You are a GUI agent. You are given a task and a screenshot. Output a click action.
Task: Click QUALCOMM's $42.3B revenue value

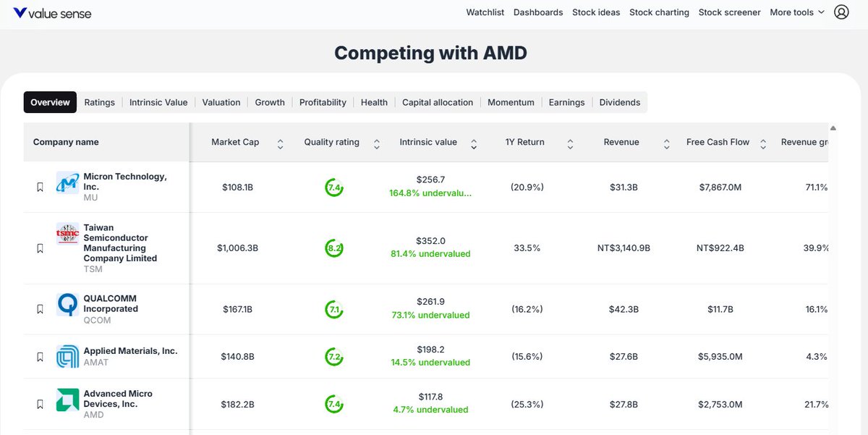tap(624, 309)
